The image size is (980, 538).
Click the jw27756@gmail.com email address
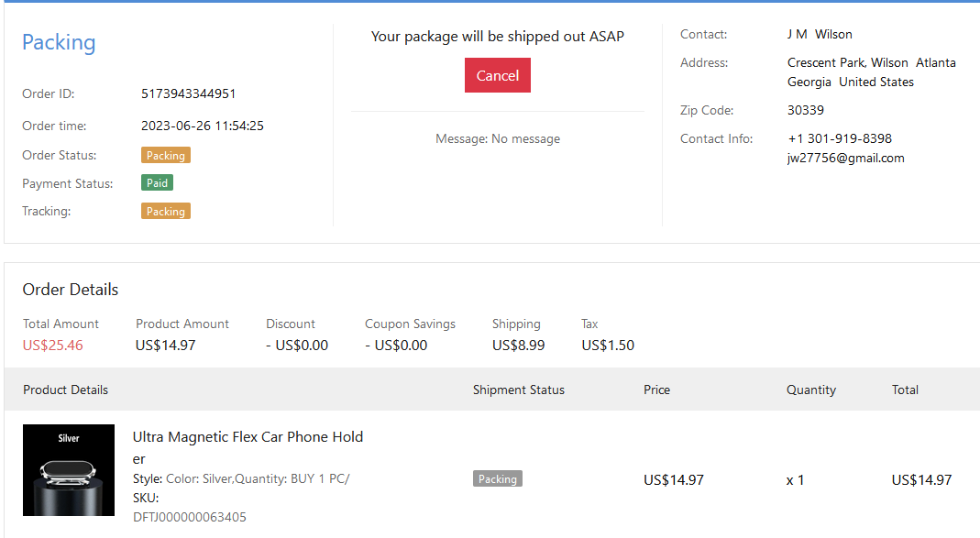click(846, 158)
